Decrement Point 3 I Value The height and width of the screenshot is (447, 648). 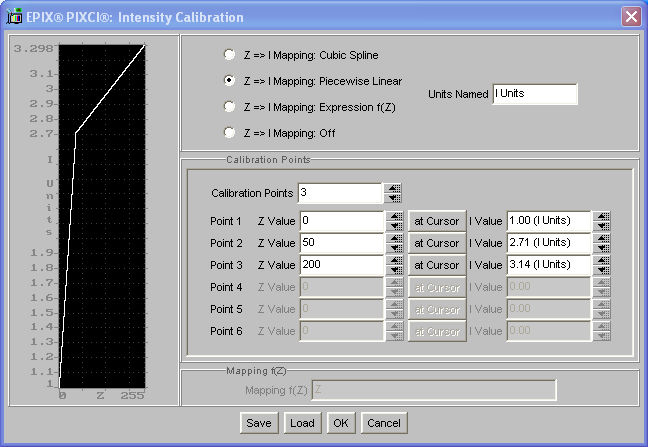click(601, 270)
